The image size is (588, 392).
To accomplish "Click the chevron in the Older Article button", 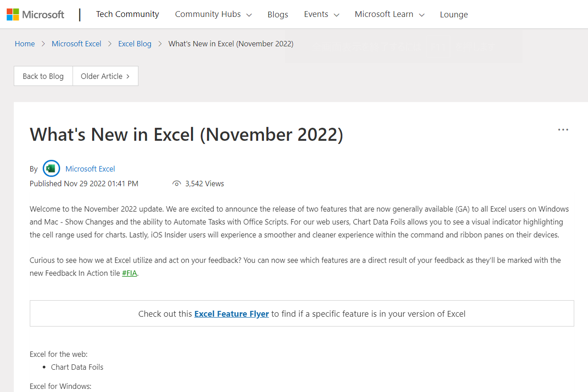I will [128, 76].
